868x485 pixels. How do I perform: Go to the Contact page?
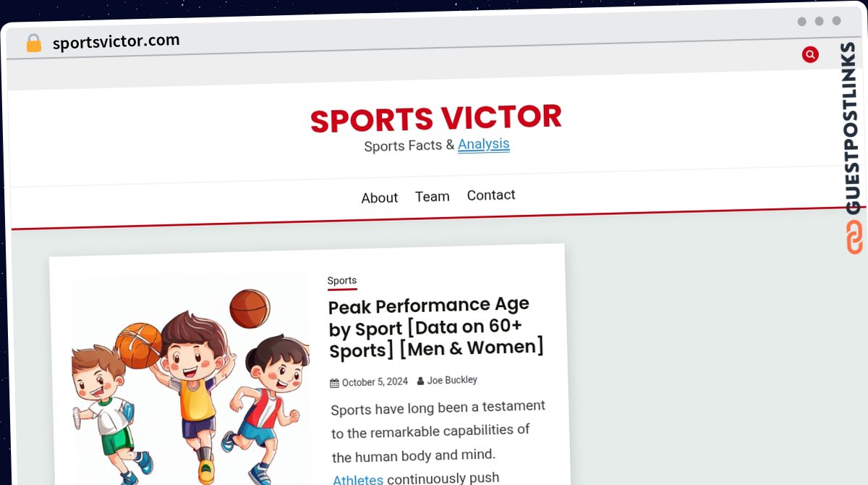(491, 195)
